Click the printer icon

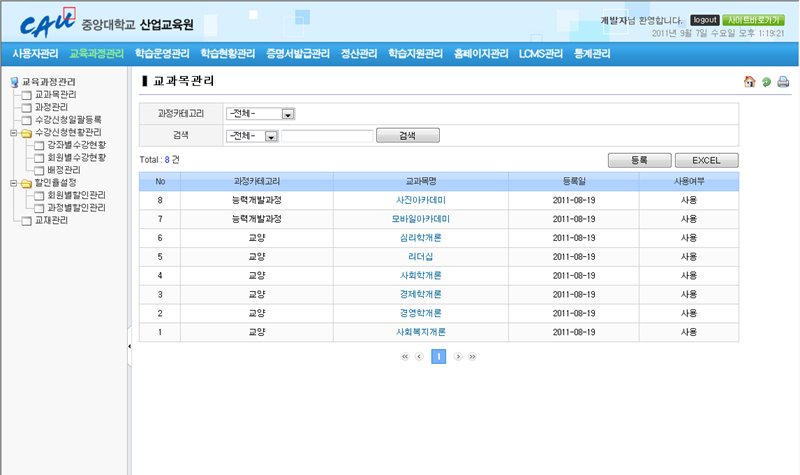click(x=783, y=81)
